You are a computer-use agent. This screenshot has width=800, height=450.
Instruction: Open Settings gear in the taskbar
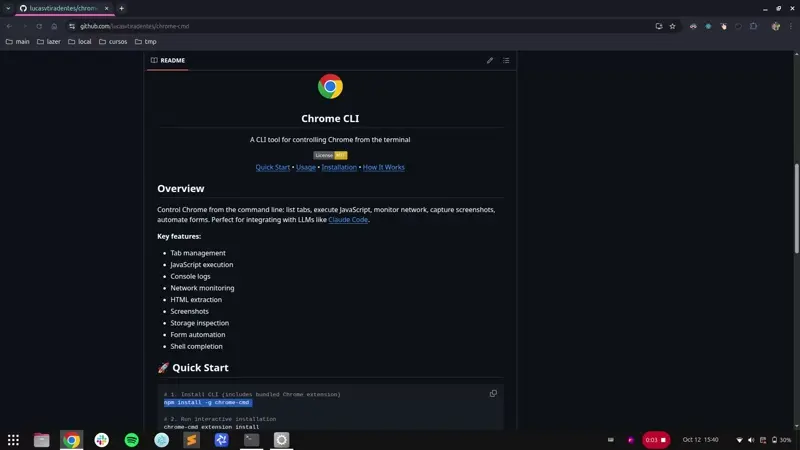tap(281, 440)
